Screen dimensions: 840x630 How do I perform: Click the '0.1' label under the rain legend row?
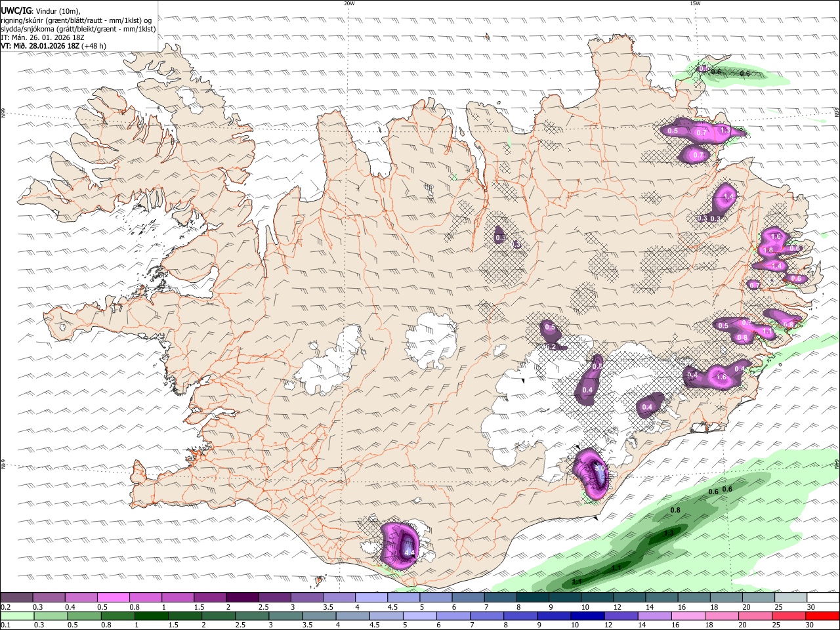pyautogui.click(x=5, y=625)
